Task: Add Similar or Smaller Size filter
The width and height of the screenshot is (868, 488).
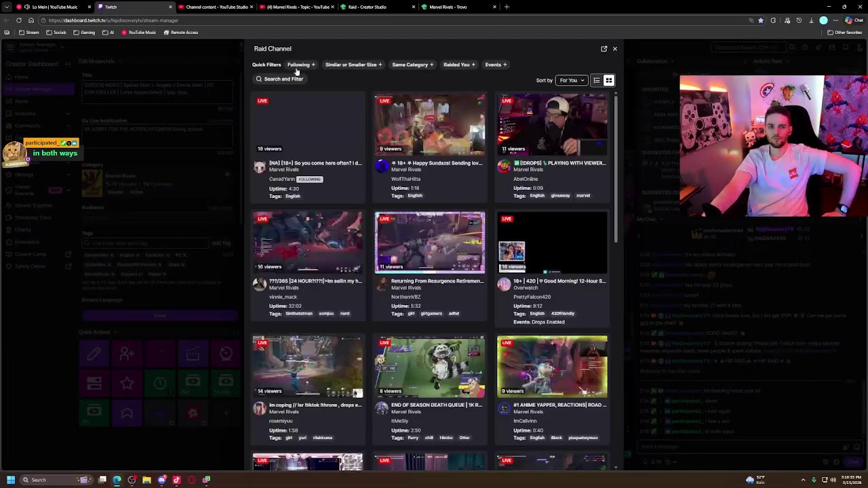Action: pyautogui.click(x=353, y=65)
